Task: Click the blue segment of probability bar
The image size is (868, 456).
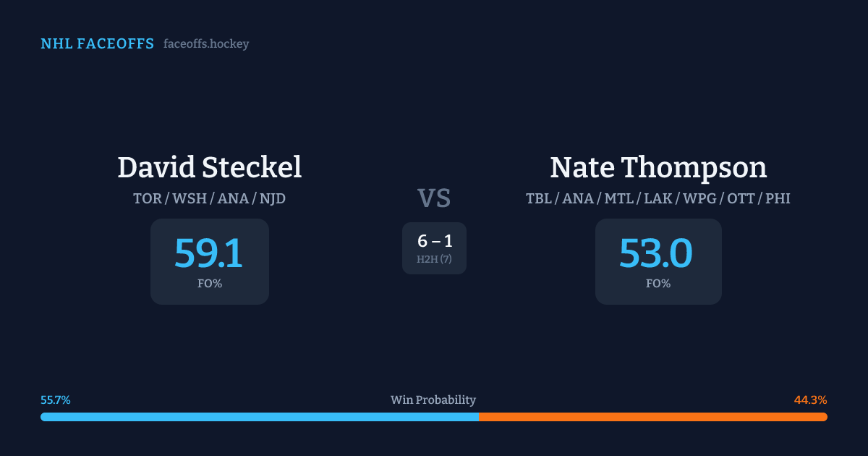Action: click(x=259, y=417)
